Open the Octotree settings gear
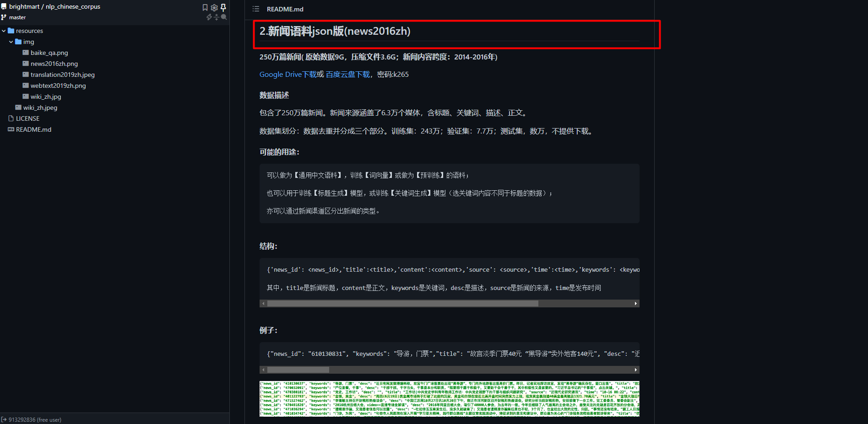Screen dimensions: 868x424 point(214,7)
